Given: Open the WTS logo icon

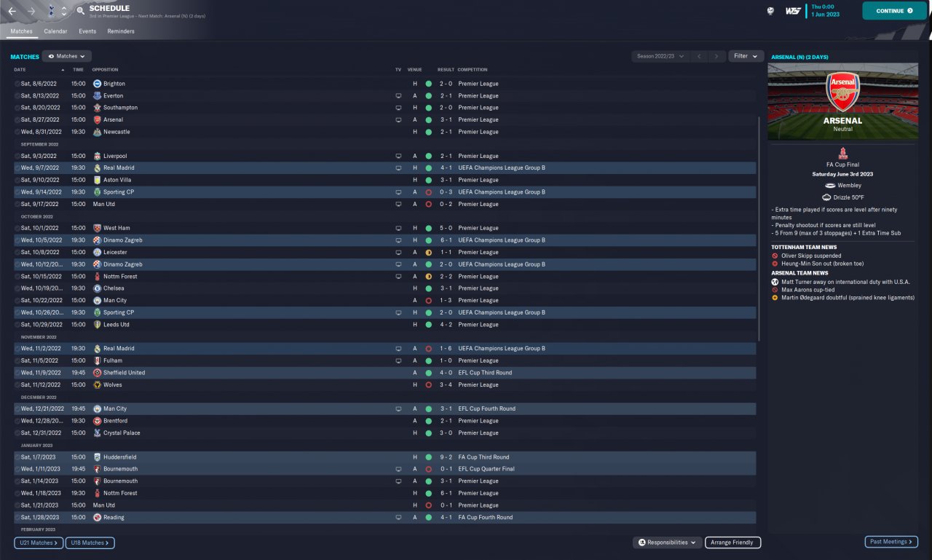Looking at the screenshot, I should tap(793, 11).
